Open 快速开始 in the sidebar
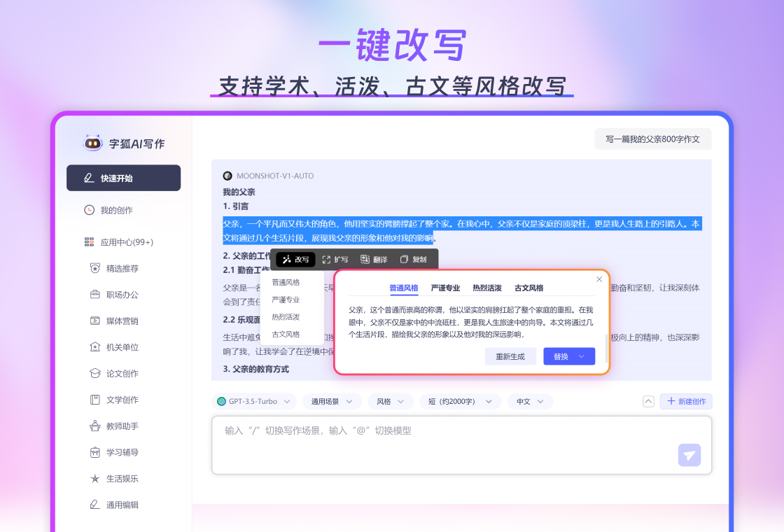 point(123,178)
